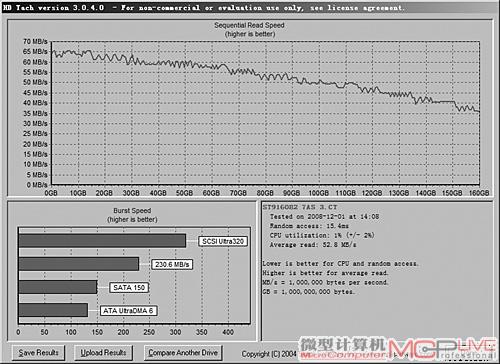Select the drive model ST9160827AS text
Screen dimensions: 500x364
coord(300,207)
